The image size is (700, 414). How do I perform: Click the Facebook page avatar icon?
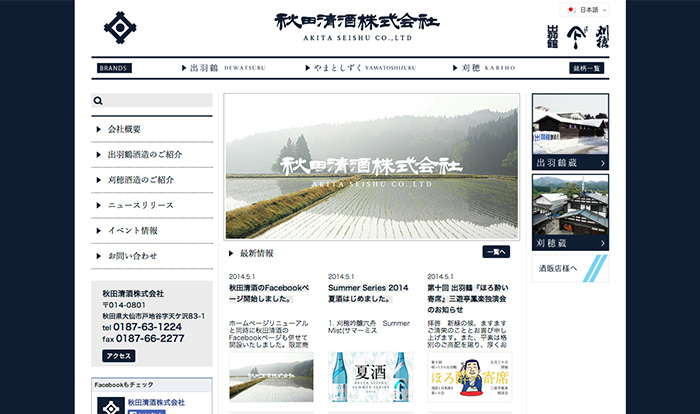click(110, 405)
